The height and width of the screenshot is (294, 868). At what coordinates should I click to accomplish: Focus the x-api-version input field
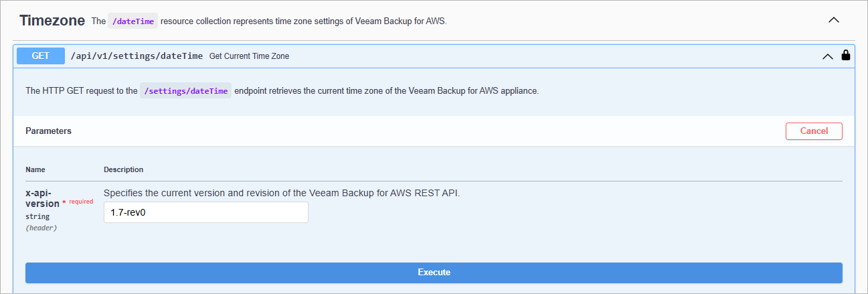206,212
